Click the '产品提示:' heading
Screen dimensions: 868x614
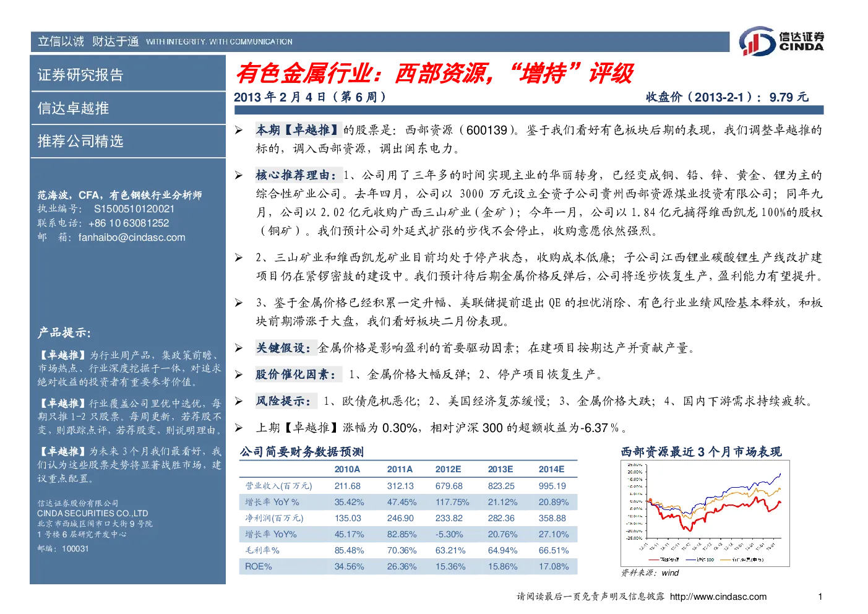point(64,333)
